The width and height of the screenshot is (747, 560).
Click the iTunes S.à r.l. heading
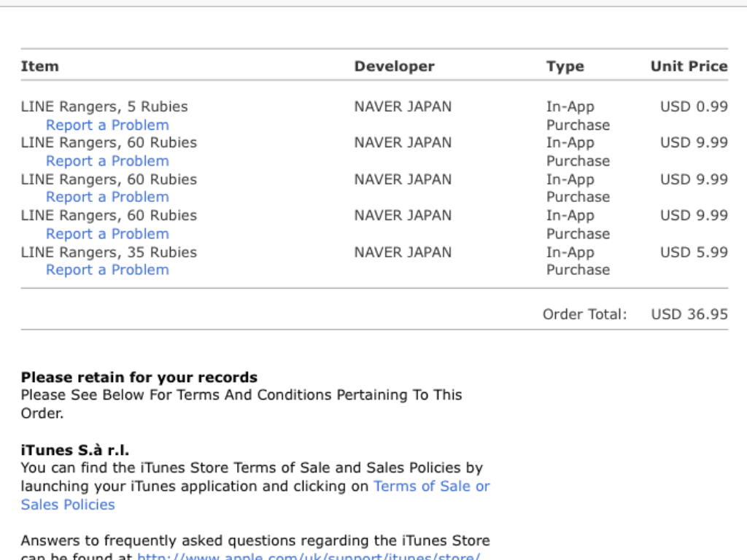[x=74, y=450]
